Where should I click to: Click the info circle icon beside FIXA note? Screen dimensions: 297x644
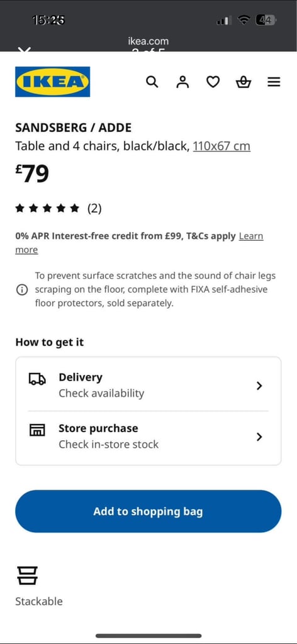point(21,290)
